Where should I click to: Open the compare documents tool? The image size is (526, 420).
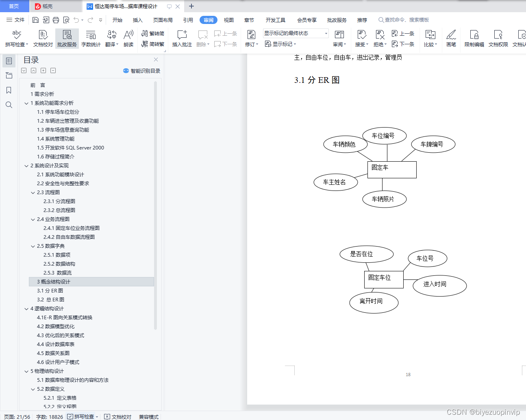point(430,39)
